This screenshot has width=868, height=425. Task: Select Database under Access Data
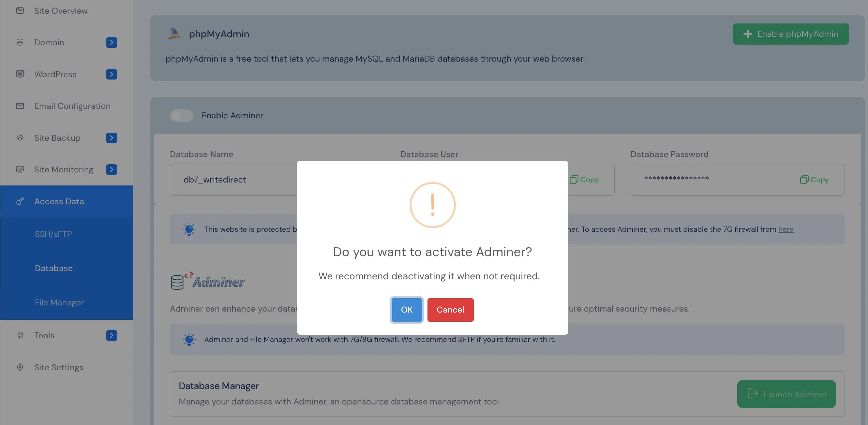pyautogui.click(x=53, y=268)
